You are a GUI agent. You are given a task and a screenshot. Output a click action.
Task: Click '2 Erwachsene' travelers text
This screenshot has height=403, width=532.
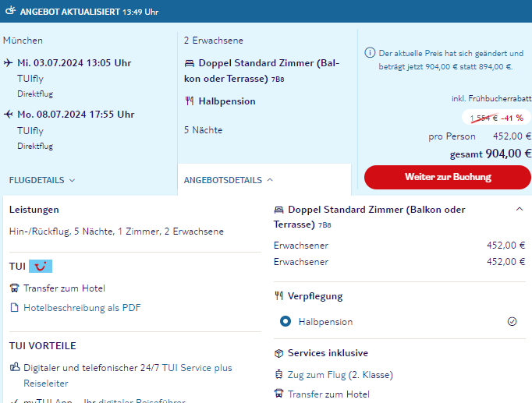(x=214, y=41)
